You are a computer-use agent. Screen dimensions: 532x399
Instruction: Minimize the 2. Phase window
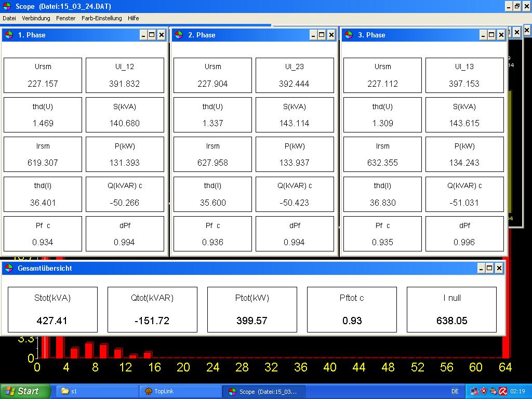pyautogui.click(x=313, y=35)
